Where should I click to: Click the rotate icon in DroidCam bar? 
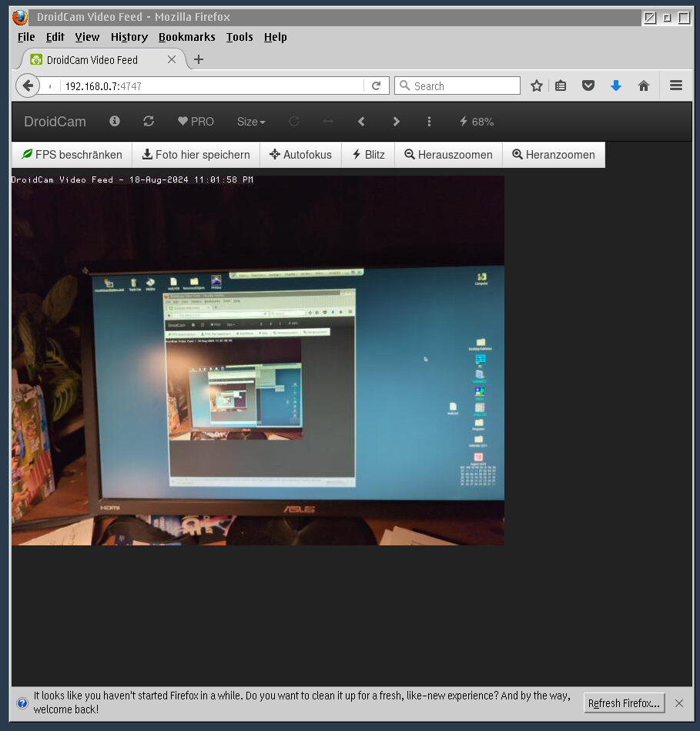(x=294, y=121)
